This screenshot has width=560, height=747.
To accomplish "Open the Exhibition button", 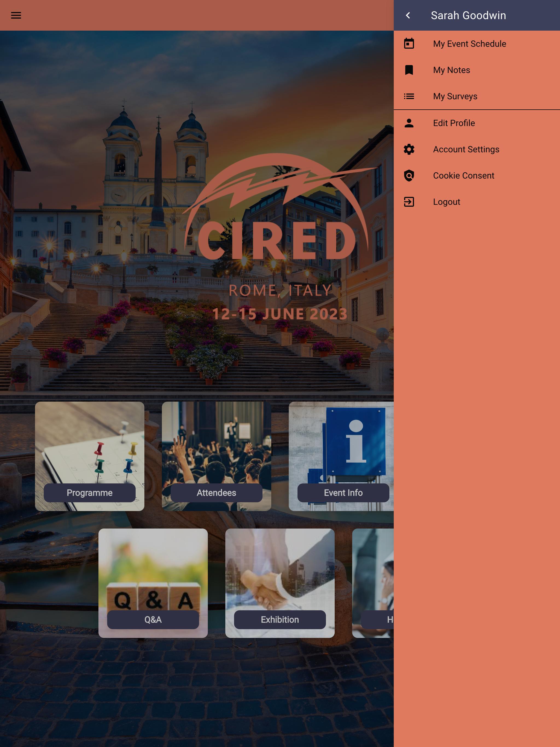I will 280,620.
